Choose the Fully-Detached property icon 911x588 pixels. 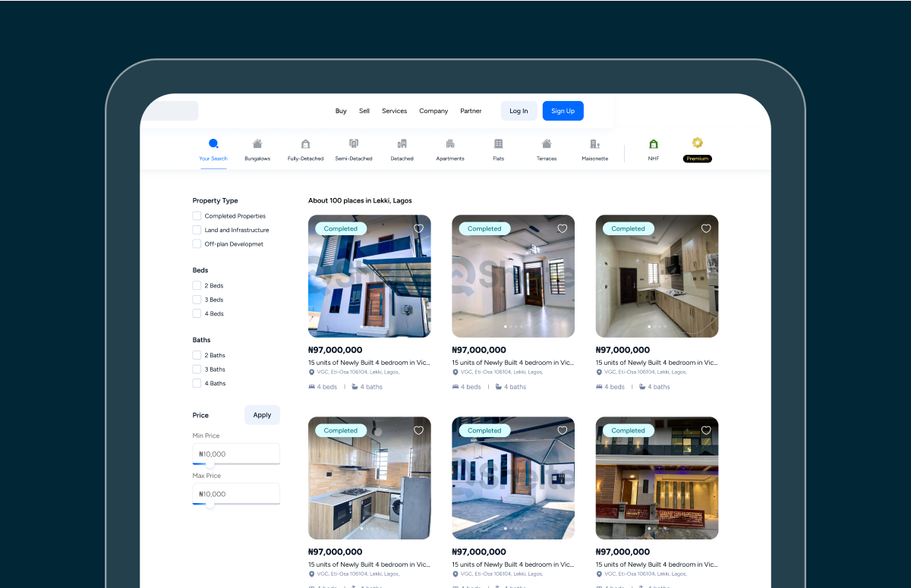tap(305, 144)
